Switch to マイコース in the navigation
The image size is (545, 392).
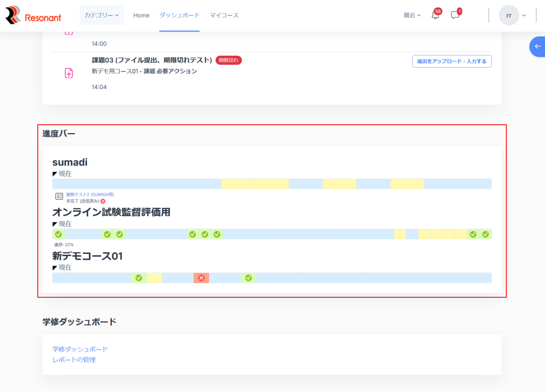224,15
